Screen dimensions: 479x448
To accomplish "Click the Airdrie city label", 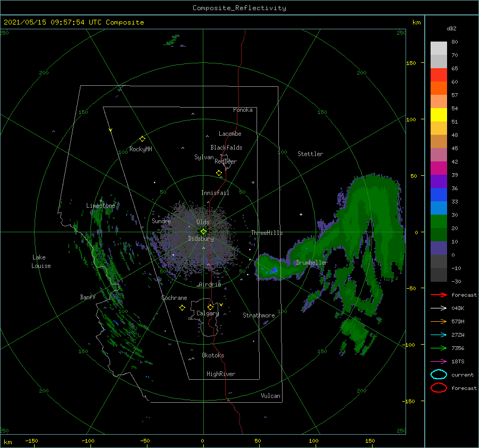I will pos(210,284).
